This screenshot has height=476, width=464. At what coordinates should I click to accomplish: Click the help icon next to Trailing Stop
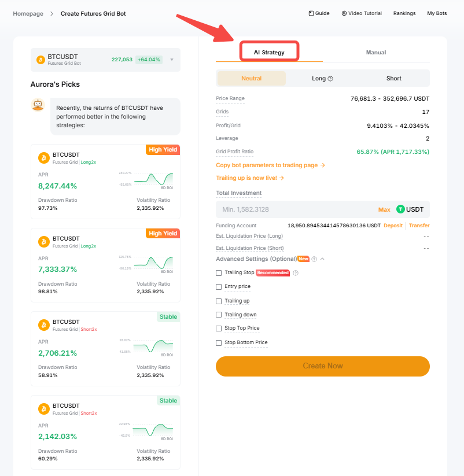click(296, 273)
